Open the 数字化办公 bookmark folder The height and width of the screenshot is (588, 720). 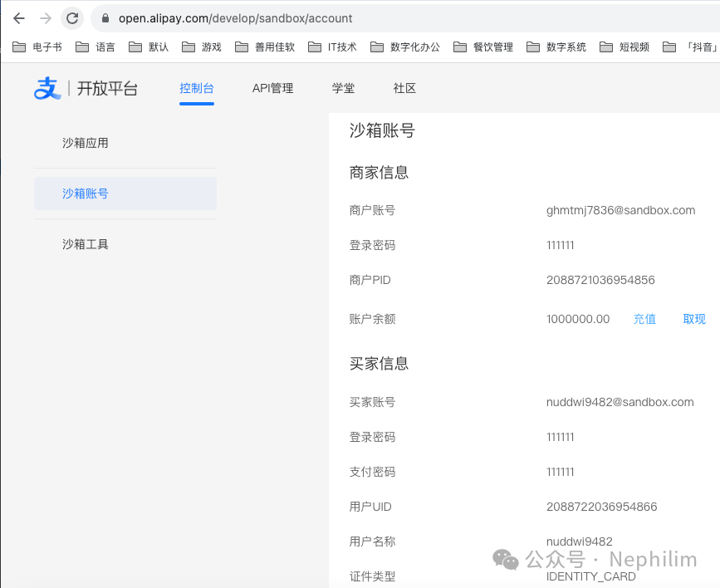click(405, 47)
